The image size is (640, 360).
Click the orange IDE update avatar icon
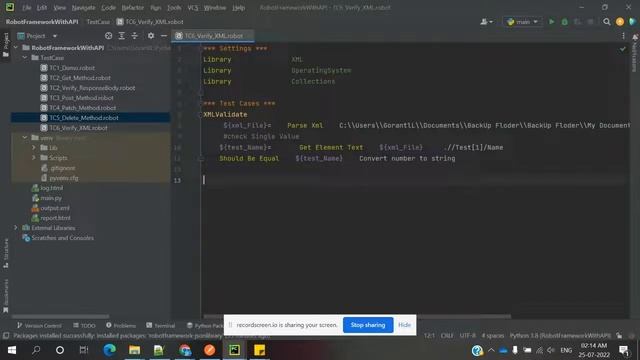coord(620,22)
